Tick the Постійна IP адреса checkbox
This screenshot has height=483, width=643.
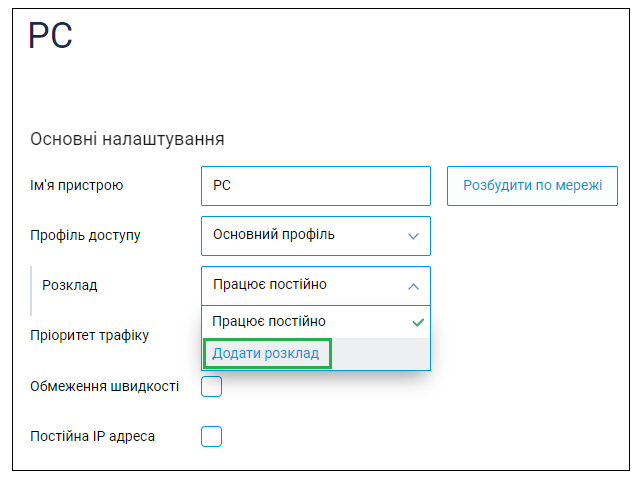point(212,436)
